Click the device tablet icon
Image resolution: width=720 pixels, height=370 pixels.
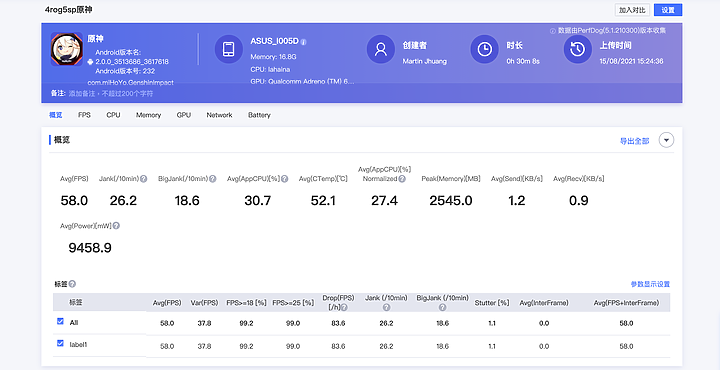[229, 49]
